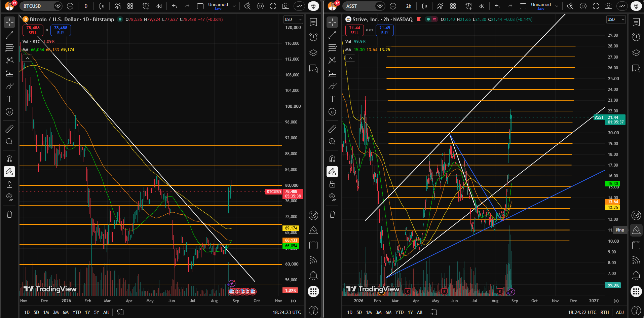The height and width of the screenshot is (318, 644).
Task: Open timezone menu at 18:24:23 UTC
Action: [x=287, y=312]
